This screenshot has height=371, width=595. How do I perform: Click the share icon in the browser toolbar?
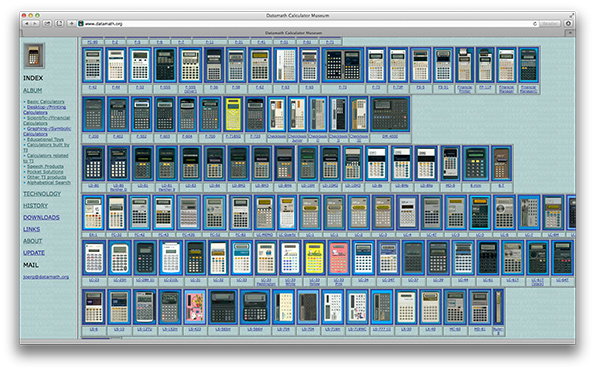(47, 24)
